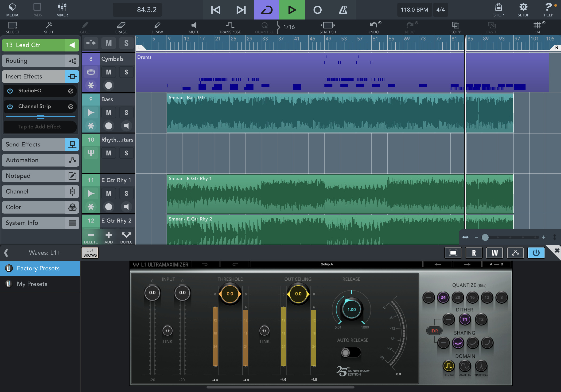The image size is (561, 392).
Task: Start recording with the Record button
Action: click(317, 10)
